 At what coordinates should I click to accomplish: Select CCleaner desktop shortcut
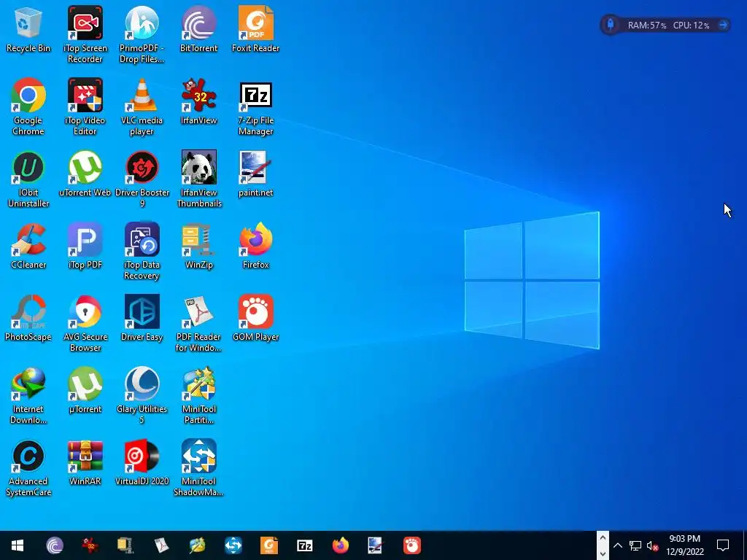click(x=28, y=246)
